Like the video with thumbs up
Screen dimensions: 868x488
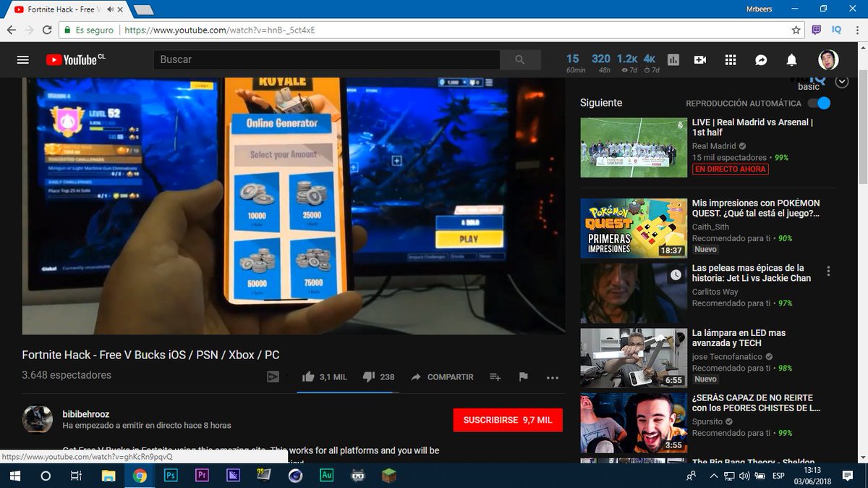coord(309,376)
